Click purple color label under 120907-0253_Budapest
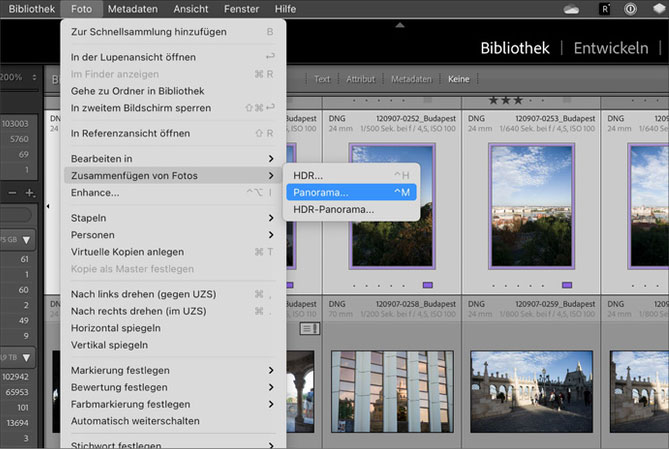This screenshot has width=669, height=449. (x=567, y=285)
